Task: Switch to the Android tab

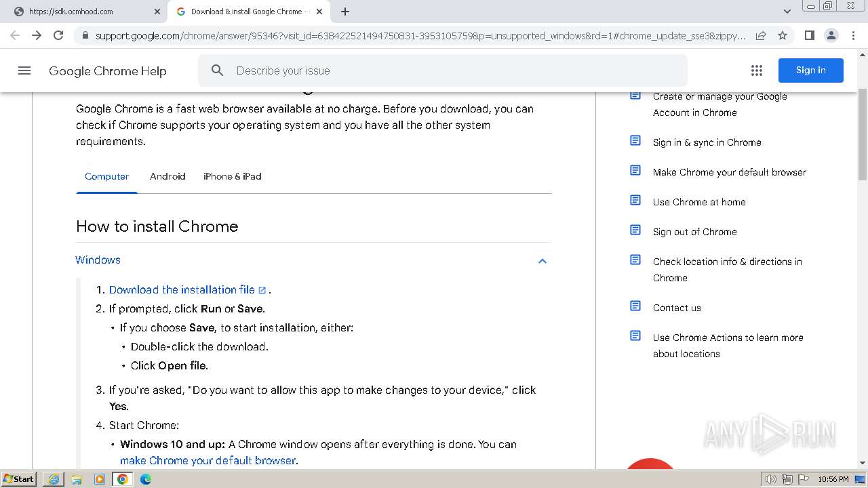Action: pos(167,176)
